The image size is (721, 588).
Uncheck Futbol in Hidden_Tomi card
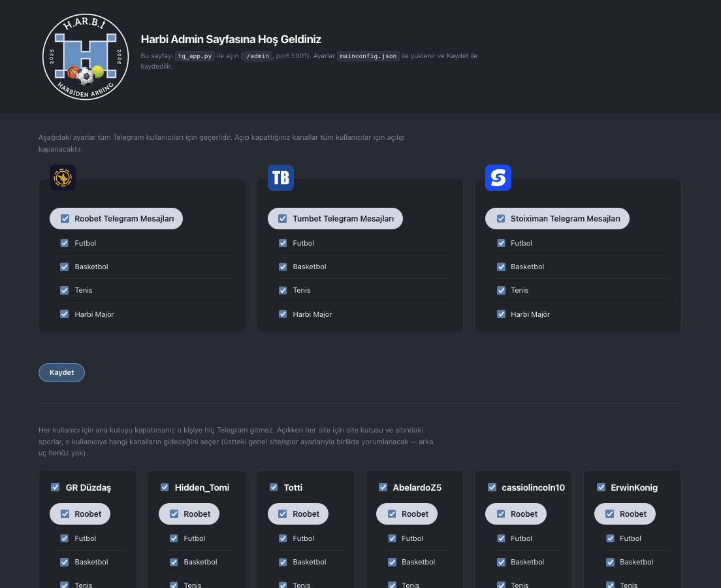pyautogui.click(x=173, y=538)
